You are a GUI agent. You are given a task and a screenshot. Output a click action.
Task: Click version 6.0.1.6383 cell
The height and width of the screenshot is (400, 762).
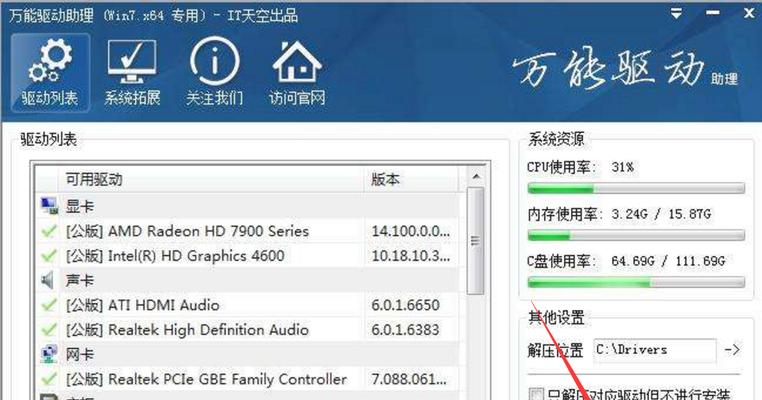coord(411,330)
